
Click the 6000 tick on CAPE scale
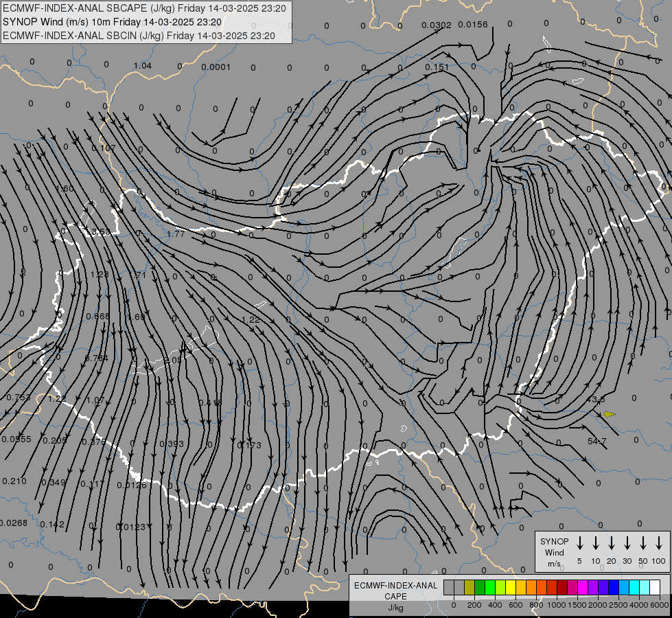[660, 605]
